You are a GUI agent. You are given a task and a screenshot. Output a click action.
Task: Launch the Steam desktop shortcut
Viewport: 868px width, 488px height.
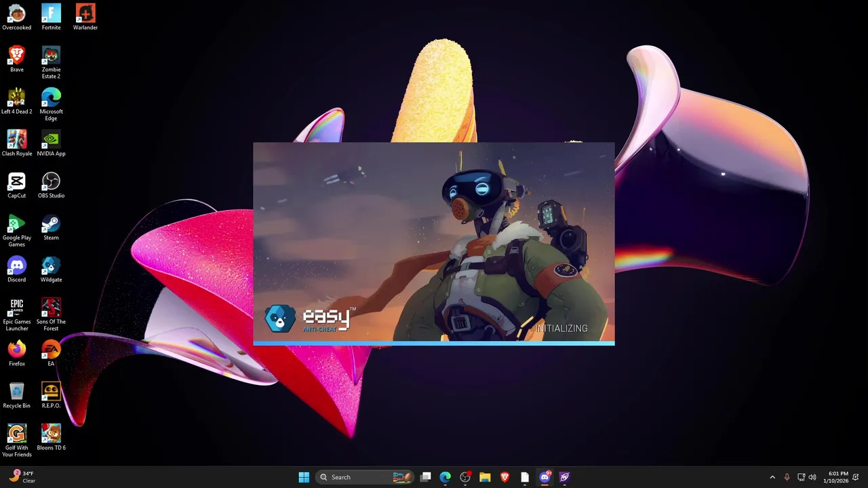pyautogui.click(x=51, y=227)
